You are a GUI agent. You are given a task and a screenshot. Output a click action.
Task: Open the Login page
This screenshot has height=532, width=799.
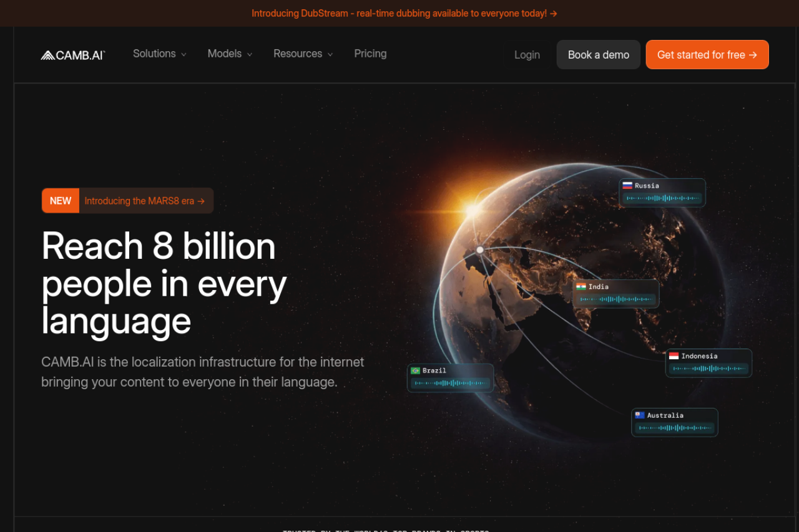[527, 55]
